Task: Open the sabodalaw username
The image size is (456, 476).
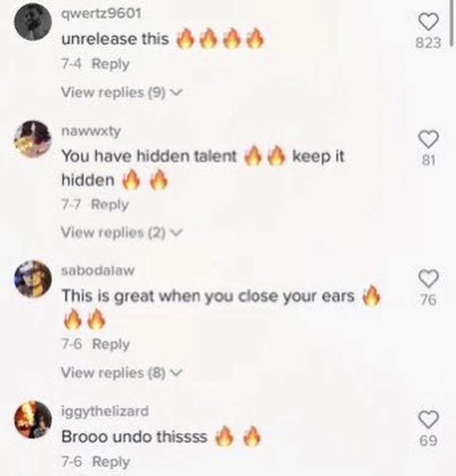Action: [98, 271]
